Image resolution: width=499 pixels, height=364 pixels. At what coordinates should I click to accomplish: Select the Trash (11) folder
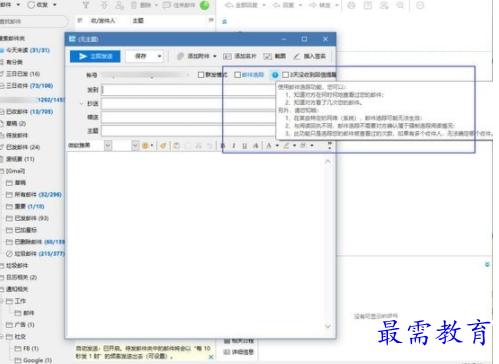(x=20, y=159)
